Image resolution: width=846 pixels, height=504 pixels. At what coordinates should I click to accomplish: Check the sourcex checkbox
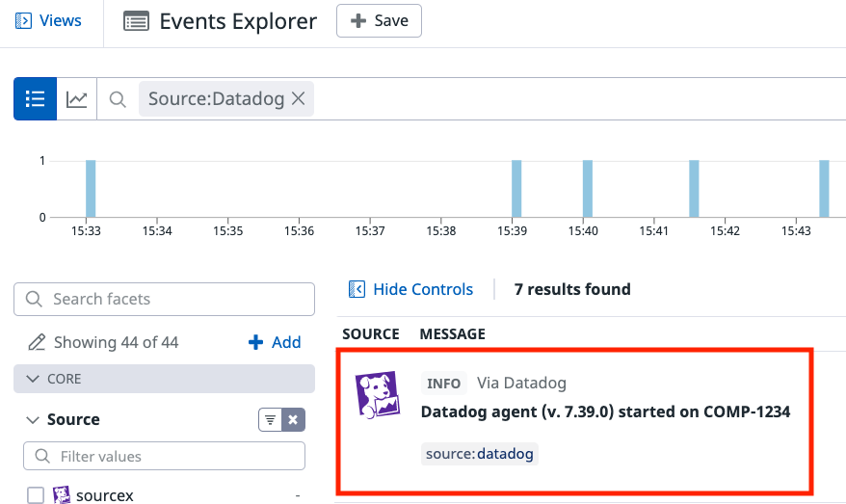[36, 495]
